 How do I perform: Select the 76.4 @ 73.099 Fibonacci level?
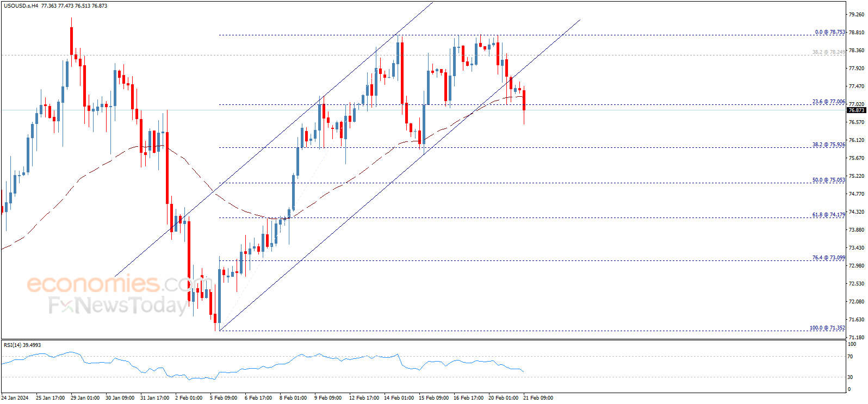coord(829,258)
